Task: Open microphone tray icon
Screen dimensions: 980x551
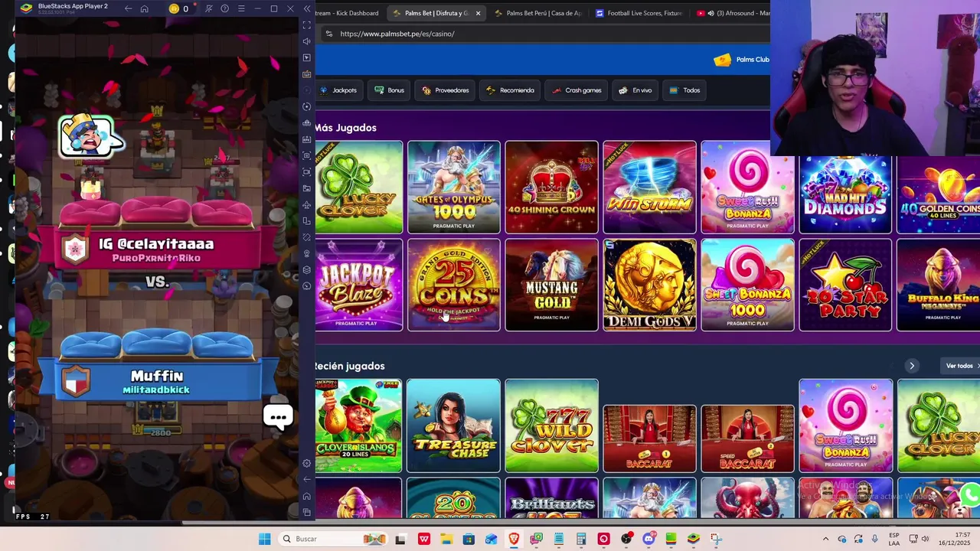Action: [875, 539]
